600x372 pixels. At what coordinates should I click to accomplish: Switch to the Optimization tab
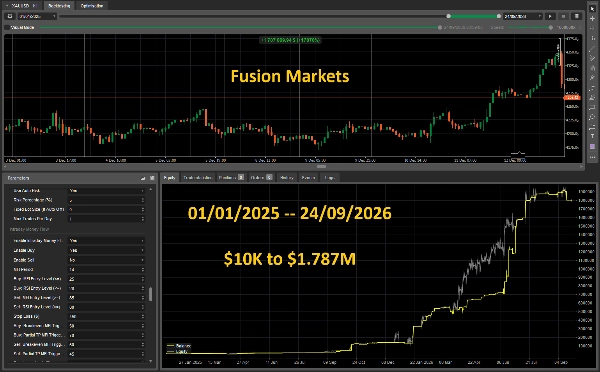coord(92,6)
